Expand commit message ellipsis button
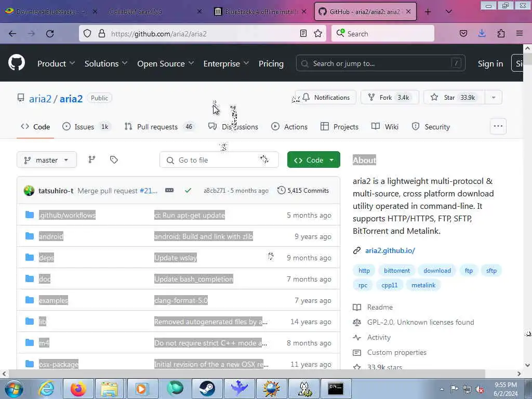This screenshot has height=399, width=532. 169,190
